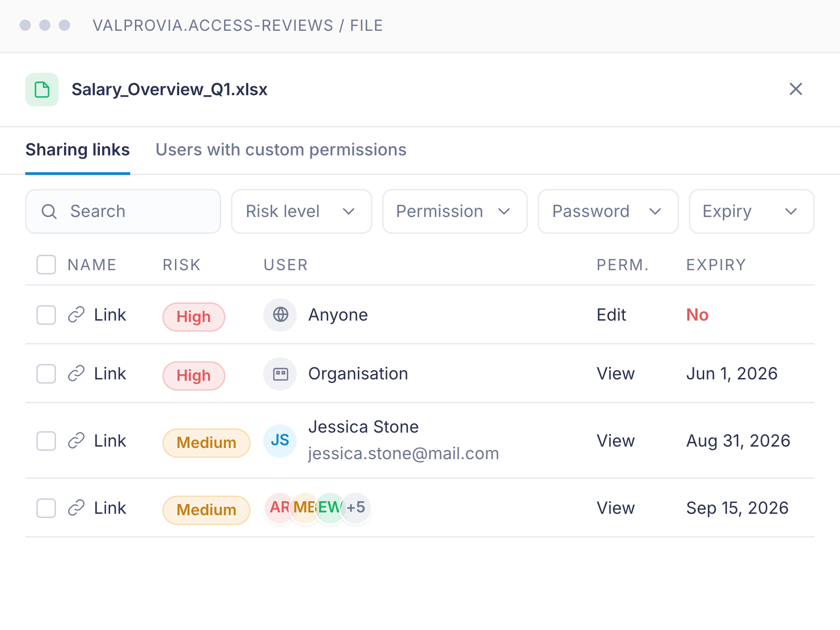840x630 pixels.
Task: Switch to Users with custom permissions tab
Action: click(281, 150)
